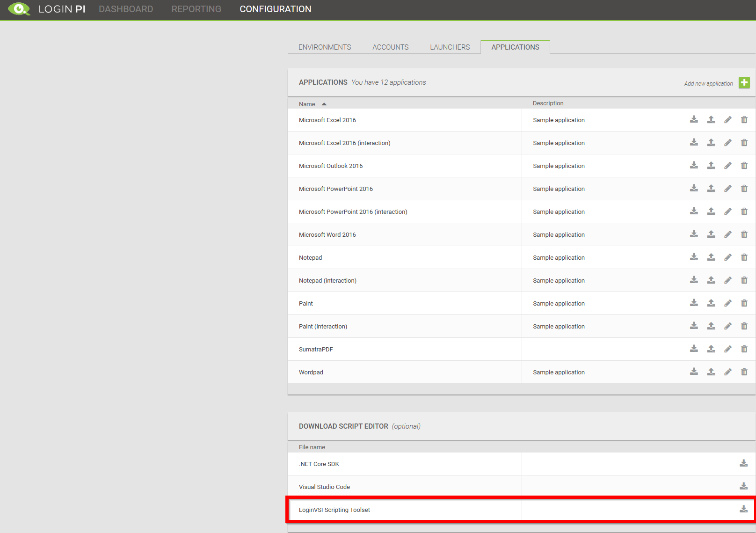Click the Add new application link text

point(708,84)
